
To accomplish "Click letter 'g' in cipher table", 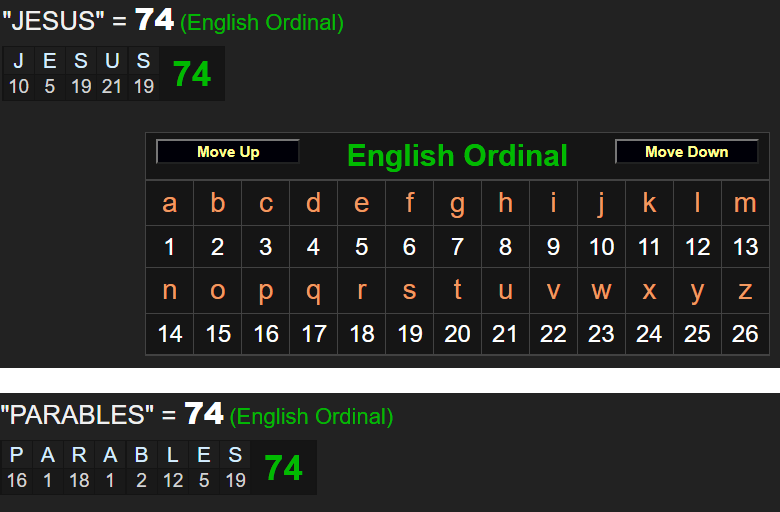I will tap(457, 203).
